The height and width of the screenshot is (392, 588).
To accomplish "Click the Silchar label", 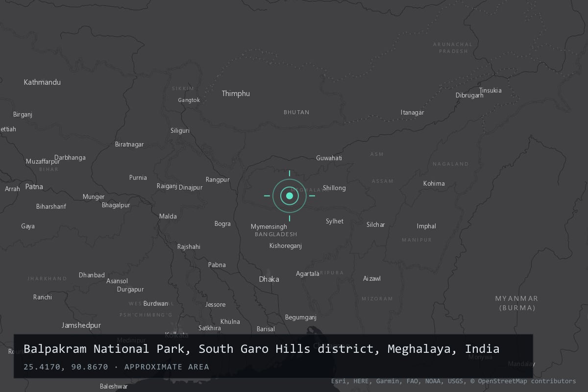I will (376, 225).
